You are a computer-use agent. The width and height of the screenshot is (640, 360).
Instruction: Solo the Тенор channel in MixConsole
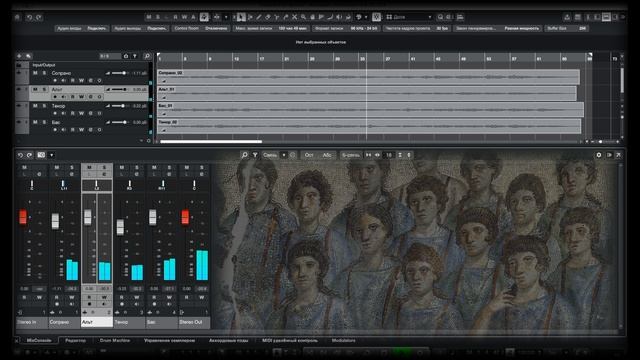tap(136, 167)
